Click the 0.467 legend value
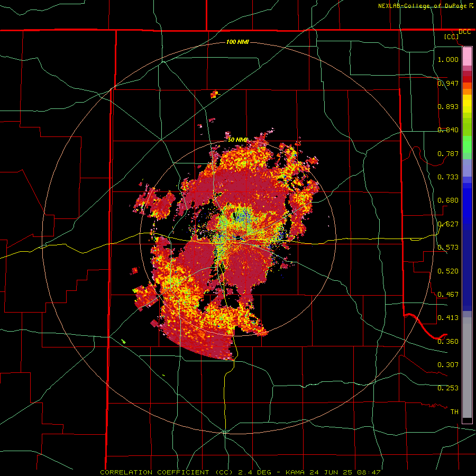The width and height of the screenshot is (476, 476). tap(448, 295)
